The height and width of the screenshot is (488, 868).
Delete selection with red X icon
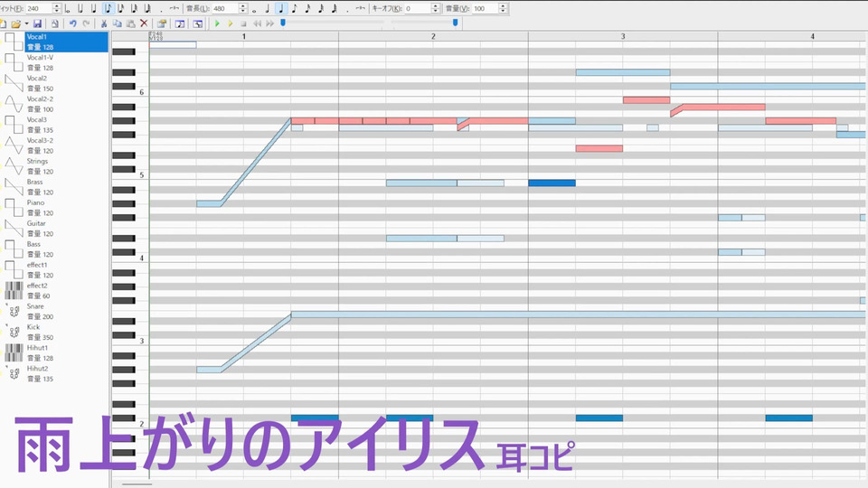click(144, 23)
